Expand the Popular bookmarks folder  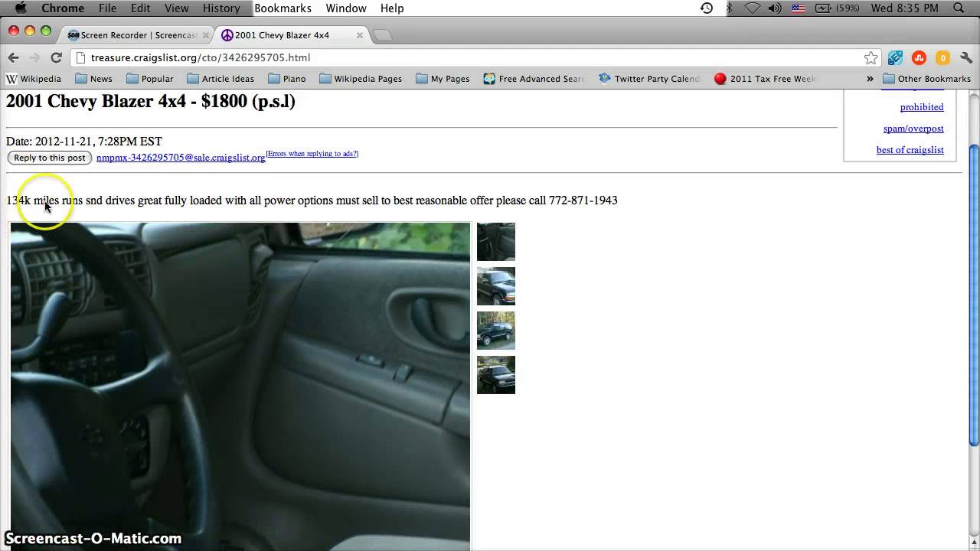point(150,79)
